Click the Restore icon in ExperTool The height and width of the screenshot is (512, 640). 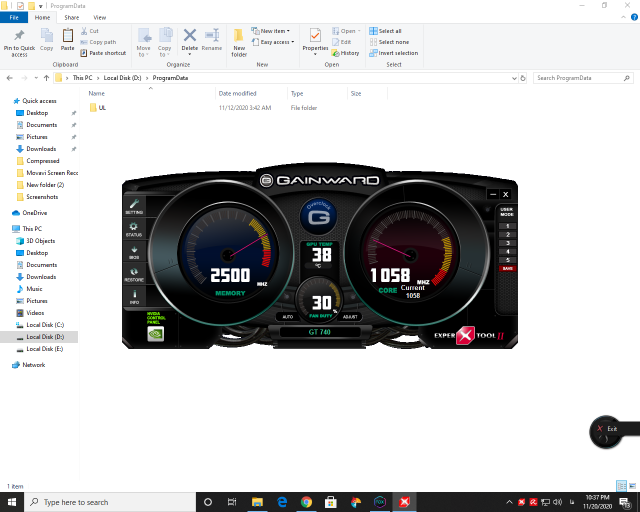point(134,274)
